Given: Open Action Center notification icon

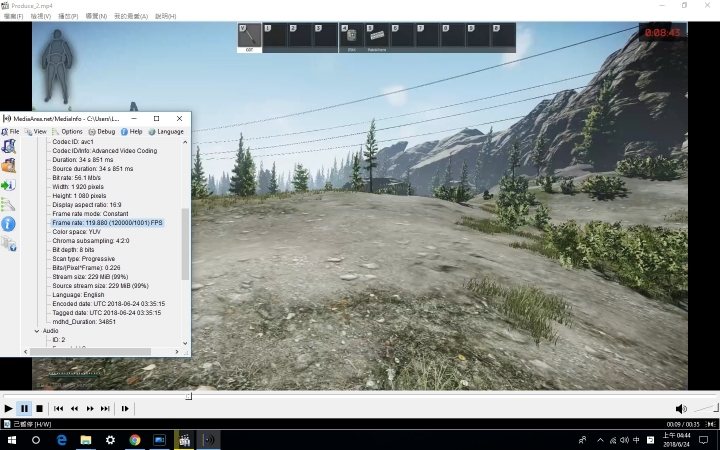Looking at the screenshot, I should (703, 440).
